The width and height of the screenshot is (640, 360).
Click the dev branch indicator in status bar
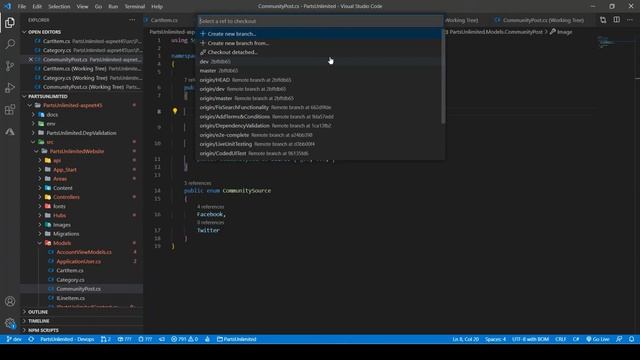point(14,339)
